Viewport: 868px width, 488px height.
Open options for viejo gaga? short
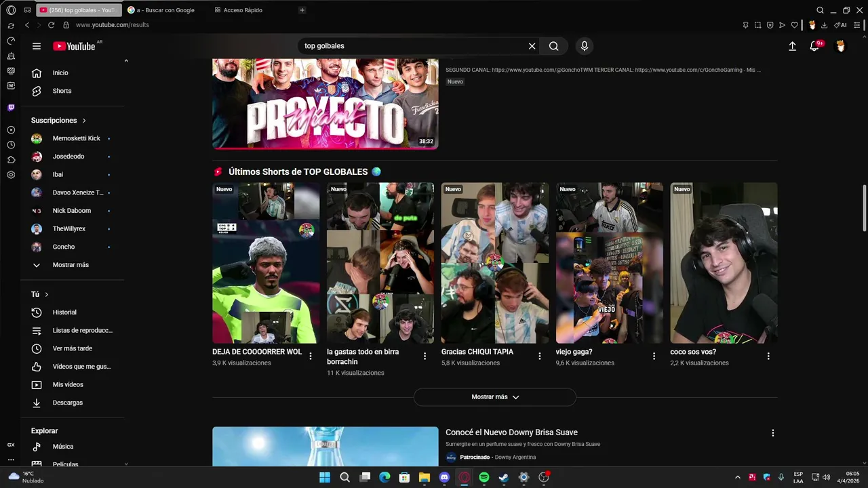coord(654,356)
